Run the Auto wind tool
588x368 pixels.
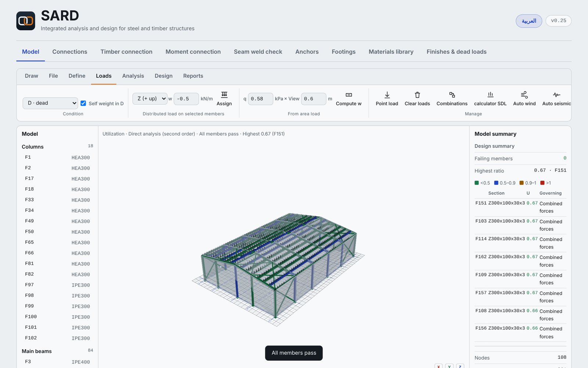[524, 99]
